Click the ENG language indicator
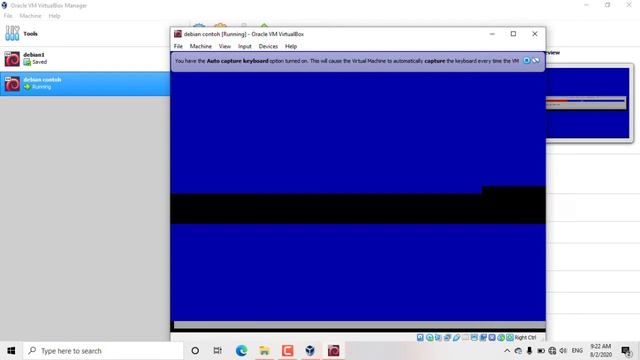Image resolution: width=640 pixels, height=360 pixels. coord(577,351)
